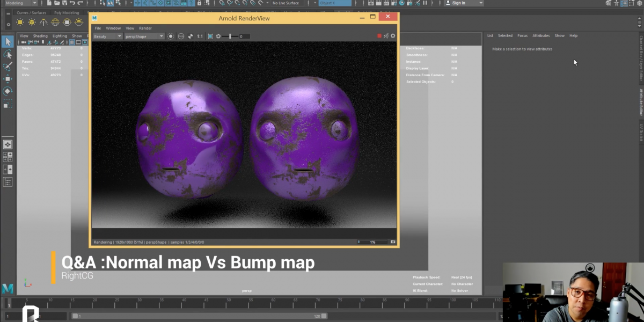Choose the Lasso Select tool
Screen dimensions: 644x322
[8, 54]
